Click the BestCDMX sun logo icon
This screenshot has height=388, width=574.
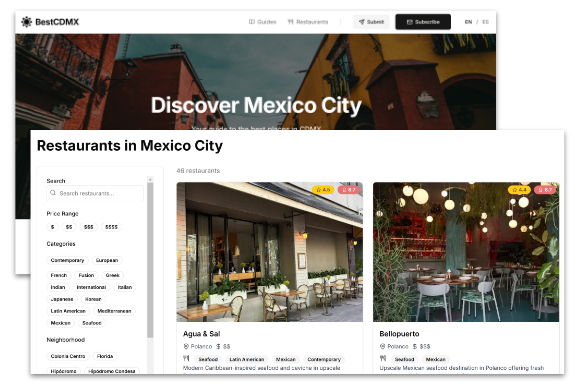[26, 22]
